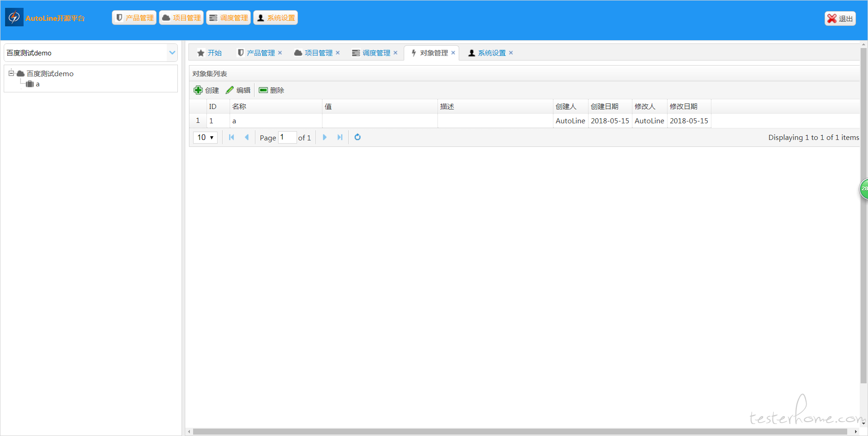The height and width of the screenshot is (436, 868).
Task: Switch to the 系统设置 tab
Action: (492, 53)
